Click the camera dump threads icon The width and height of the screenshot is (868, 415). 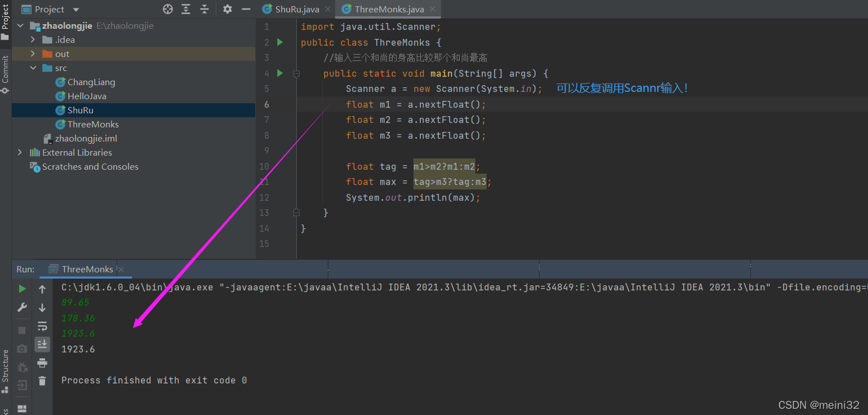22,349
